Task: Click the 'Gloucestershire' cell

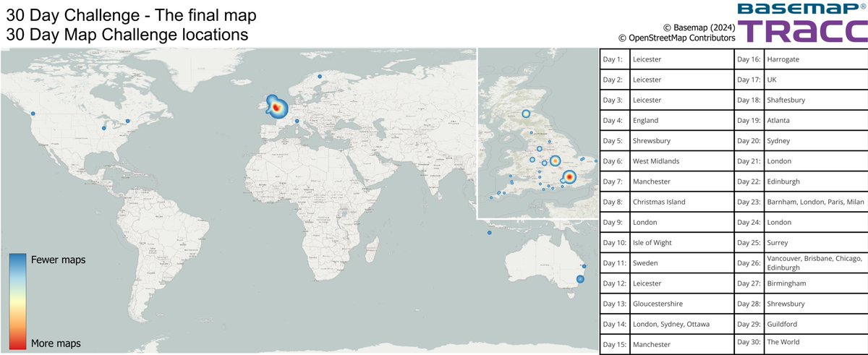Action: [681, 304]
